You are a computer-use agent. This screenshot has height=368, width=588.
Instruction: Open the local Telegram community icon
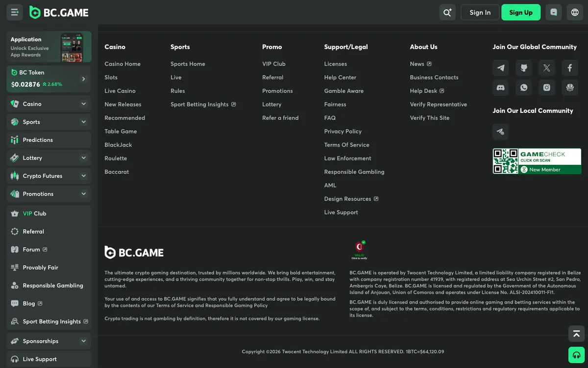pyautogui.click(x=501, y=131)
